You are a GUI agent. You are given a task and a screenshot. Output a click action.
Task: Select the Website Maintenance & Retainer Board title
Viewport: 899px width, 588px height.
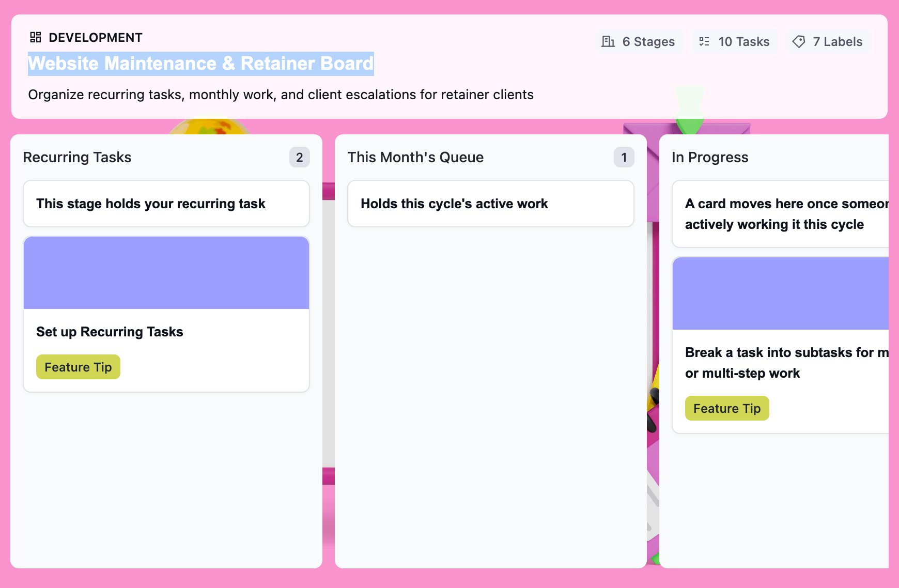[201, 64]
